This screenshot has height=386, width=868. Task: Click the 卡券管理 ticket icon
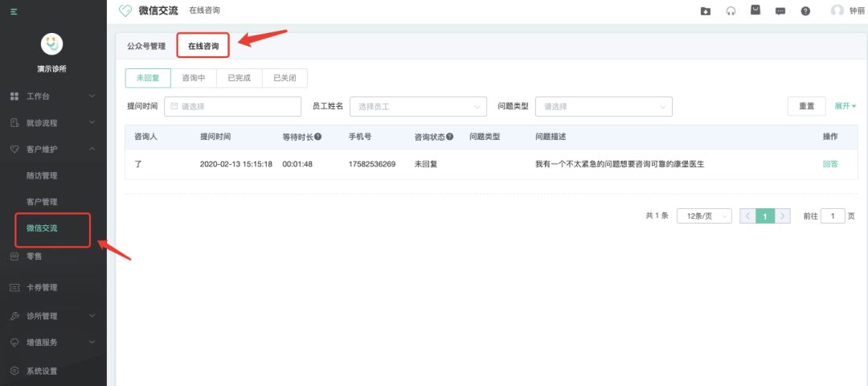tap(15, 287)
